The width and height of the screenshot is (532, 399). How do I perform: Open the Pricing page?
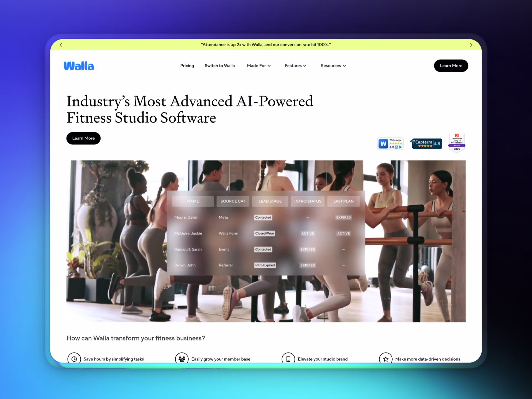(187, 66)
